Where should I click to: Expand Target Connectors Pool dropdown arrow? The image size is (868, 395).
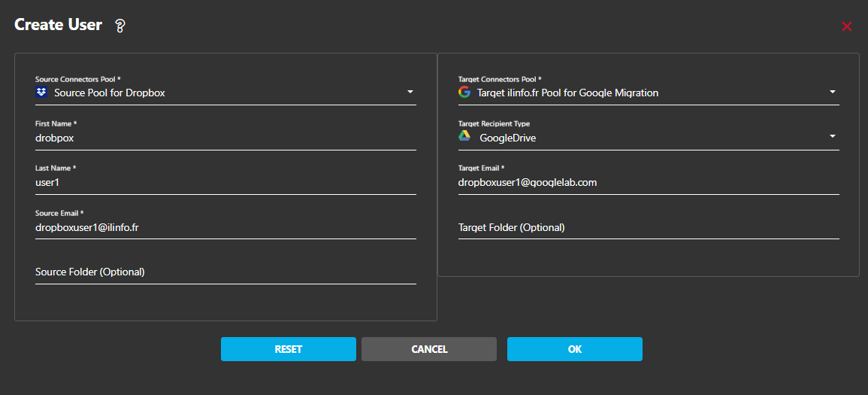point(833,92)
